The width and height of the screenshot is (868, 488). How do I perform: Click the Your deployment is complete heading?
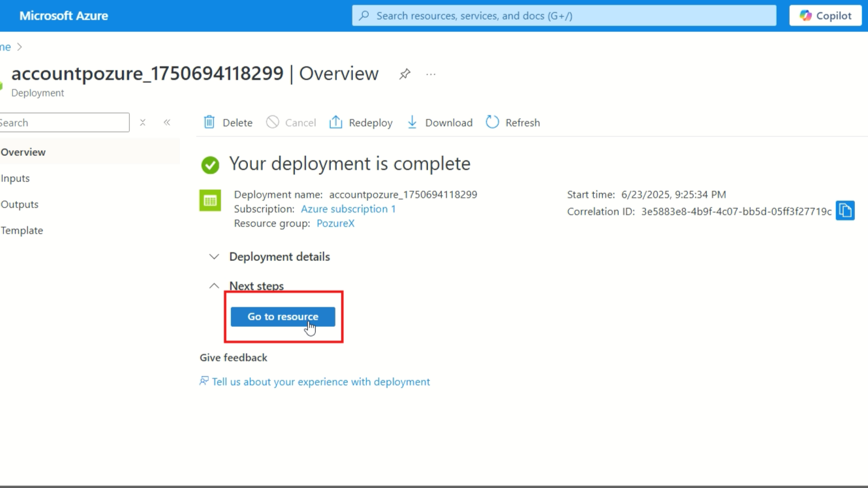pos(350,163)
